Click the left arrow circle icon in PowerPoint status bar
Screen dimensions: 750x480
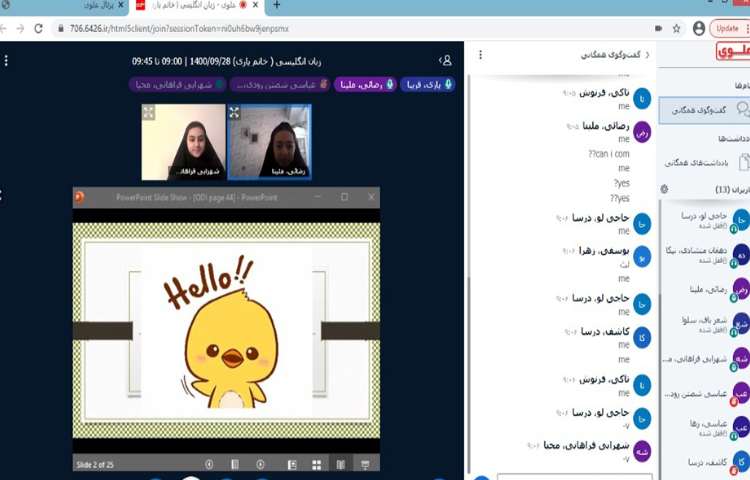[209, 464]
